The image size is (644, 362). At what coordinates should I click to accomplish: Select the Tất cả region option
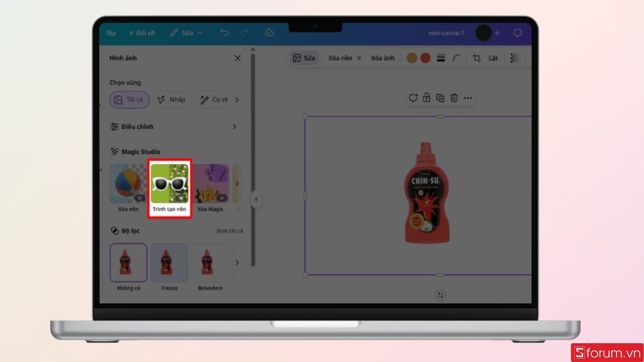129,100
